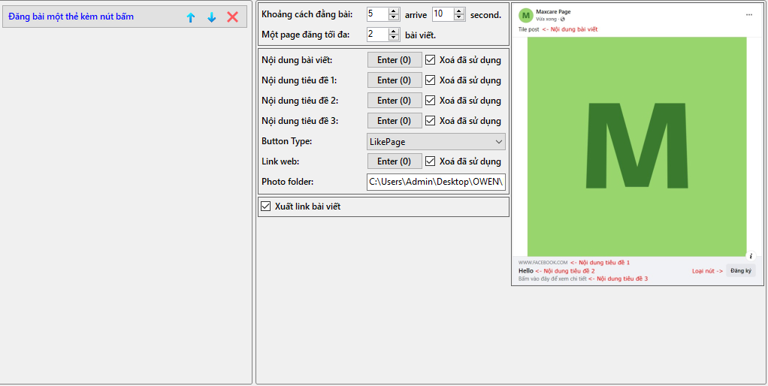The width and height of the screenshot is (768, 386).
Task: Click the info icon on the preview image
Action: click(x=751, y=256)
